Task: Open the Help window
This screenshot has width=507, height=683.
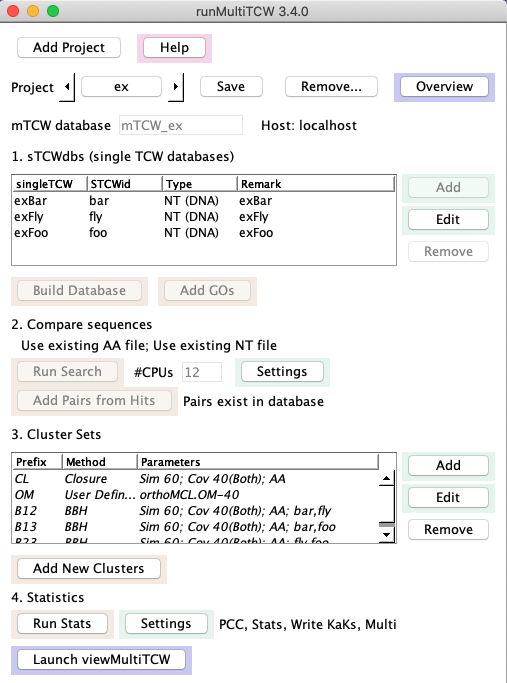Action: click(x=174, y=47)
